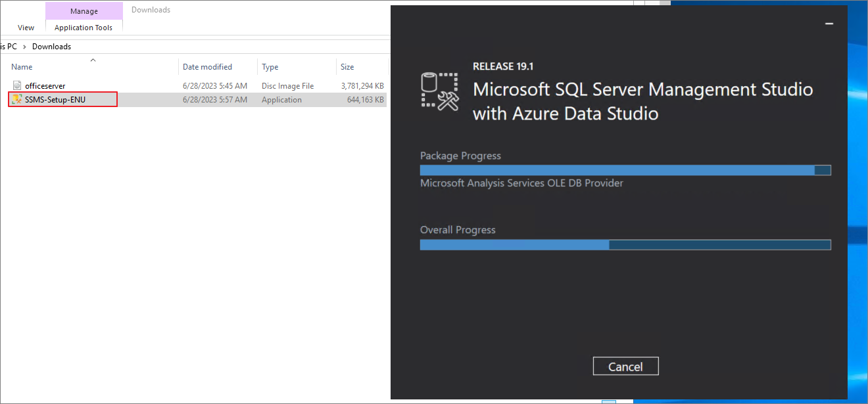Select the SSMS-Setup-ENU file name
868x404 pixels.
tap(55, 100)
